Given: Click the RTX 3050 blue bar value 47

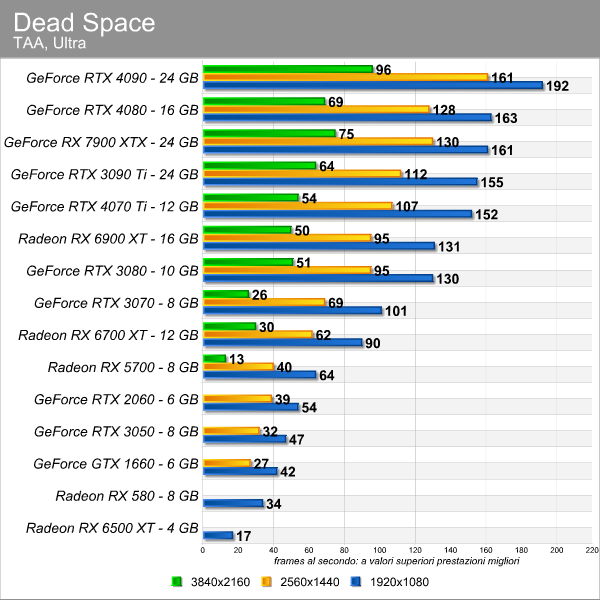Looking at the screenshot, I should [297, 440].
